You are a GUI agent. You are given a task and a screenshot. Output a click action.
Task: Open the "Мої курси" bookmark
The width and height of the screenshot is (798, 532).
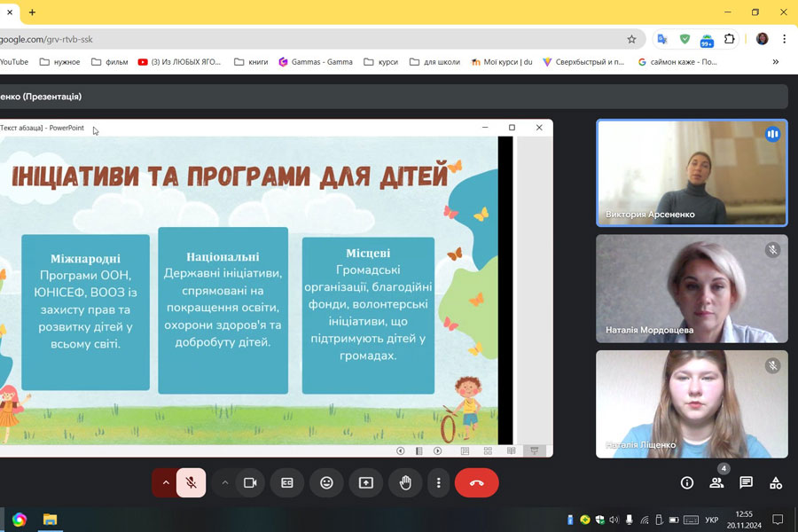(500, 62)
